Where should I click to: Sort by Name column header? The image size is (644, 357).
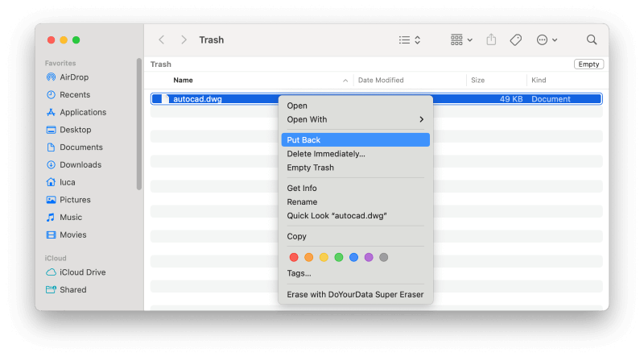point(183,81)
